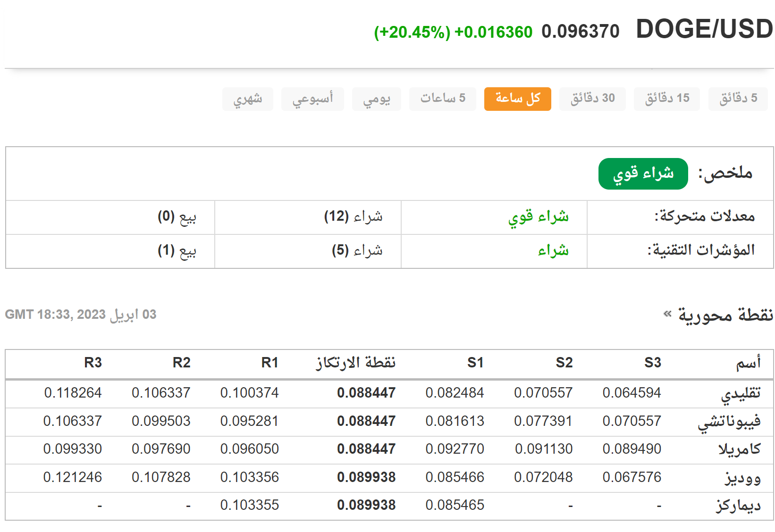This screenshot has width=775, height=532.
Task: Click ديماركز pivot value 0.089938
Action: coord(366,505)
